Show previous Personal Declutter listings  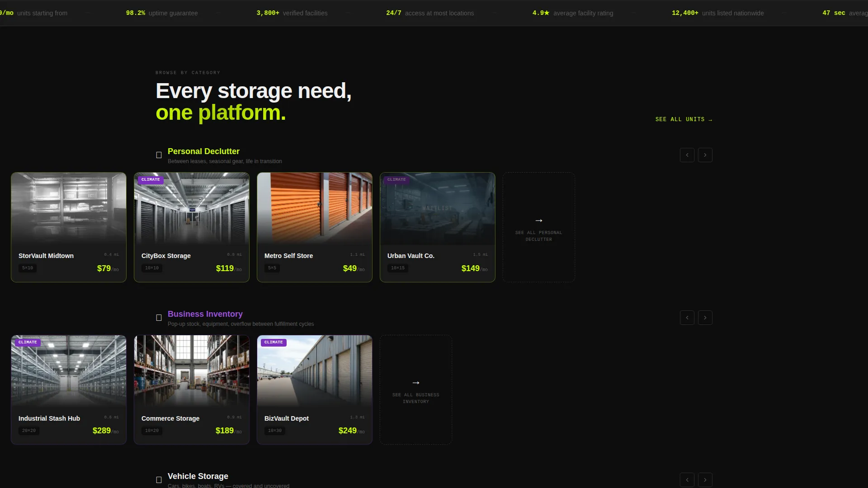pos(687,155)
